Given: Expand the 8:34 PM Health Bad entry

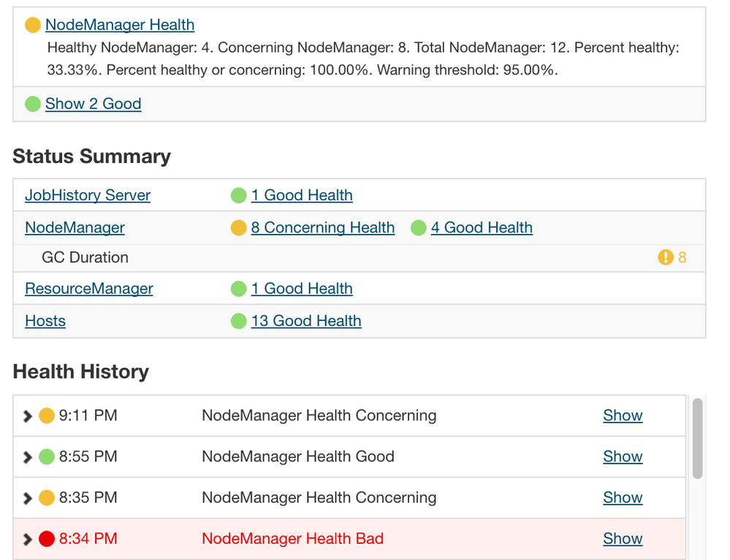Looking at the screenshot, I should coord(28,539).
